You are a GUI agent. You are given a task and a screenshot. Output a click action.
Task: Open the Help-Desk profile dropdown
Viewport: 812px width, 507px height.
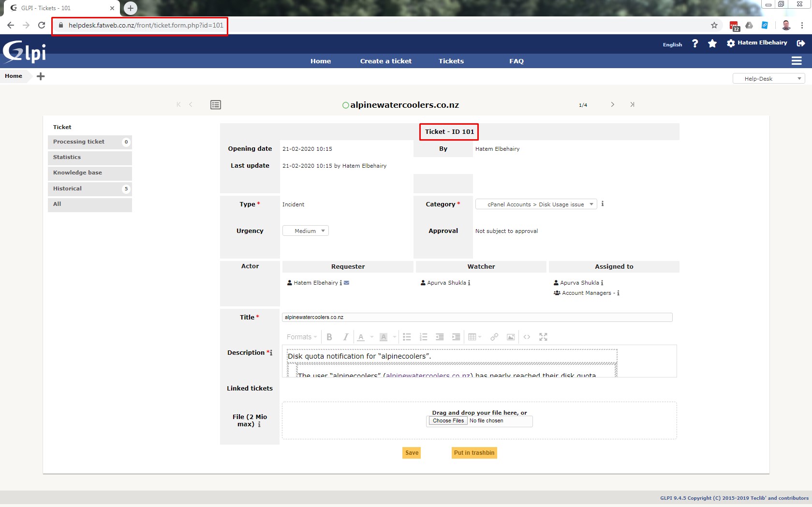coord(768,79)
